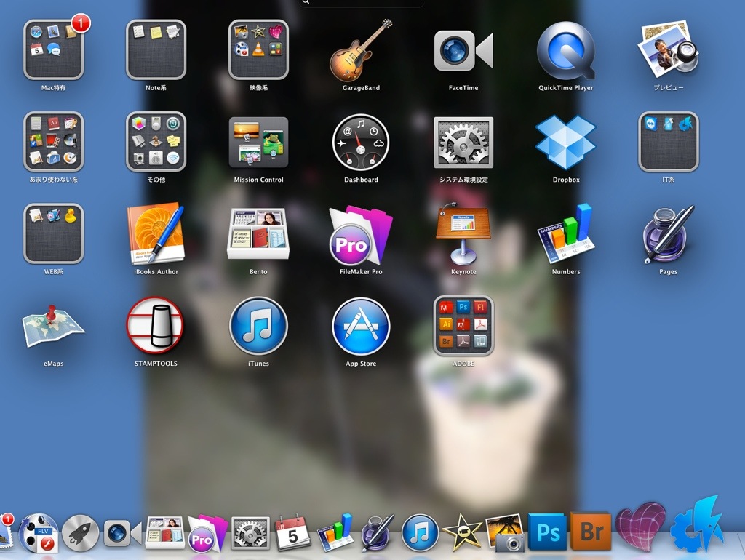The image size is (745, 560).
Task: Launch Dropbox
Action: 566,143
